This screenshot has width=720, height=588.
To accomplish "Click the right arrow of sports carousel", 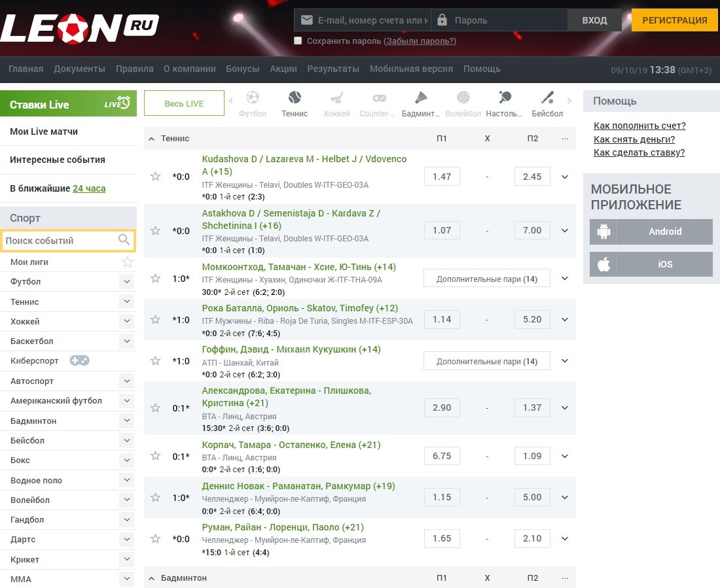I will (x=569, y=101).
